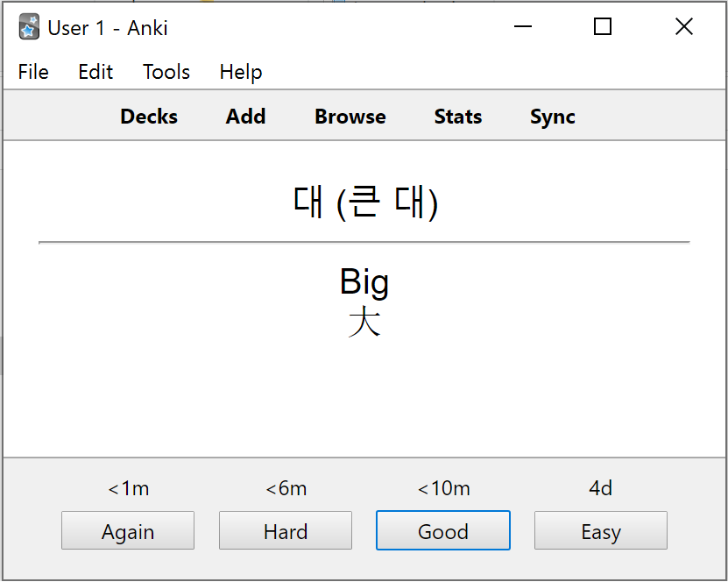
Task: Rate the card Again
Action: click(128, 530)
